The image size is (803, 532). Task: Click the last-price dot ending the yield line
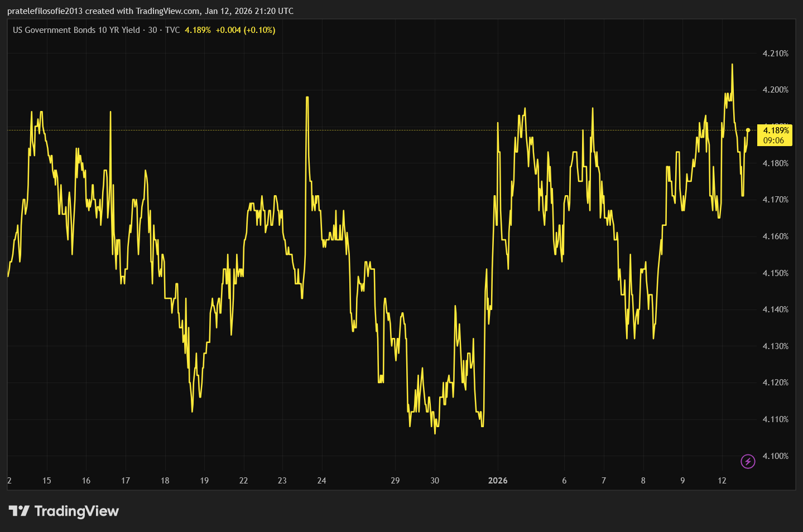[x=748, y=130]
